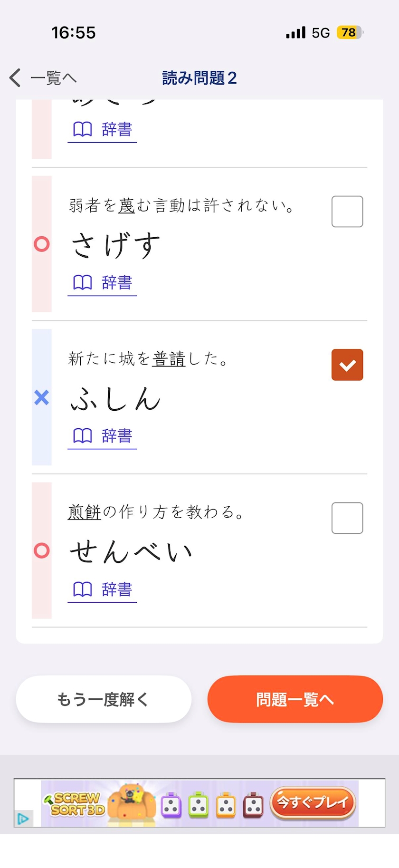Image resolution: width=399 pixels, height=868 pixels.
Task: Tap book icon above the 蔑む question
Action: point(82,129)
